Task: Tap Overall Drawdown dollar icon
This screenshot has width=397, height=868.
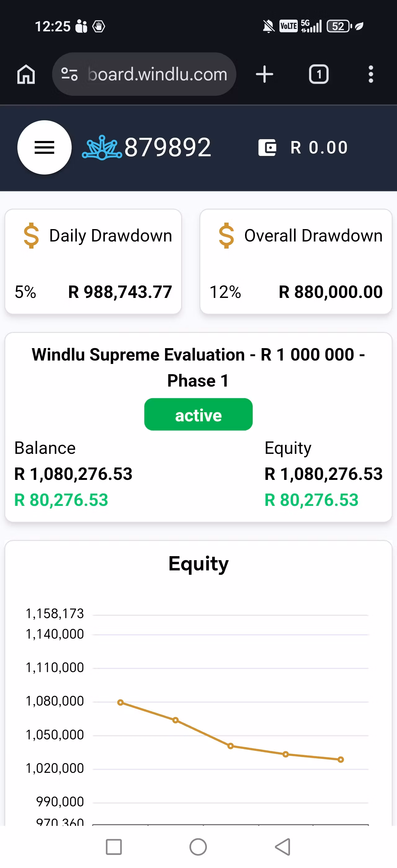Action: [x=226, y=236]
